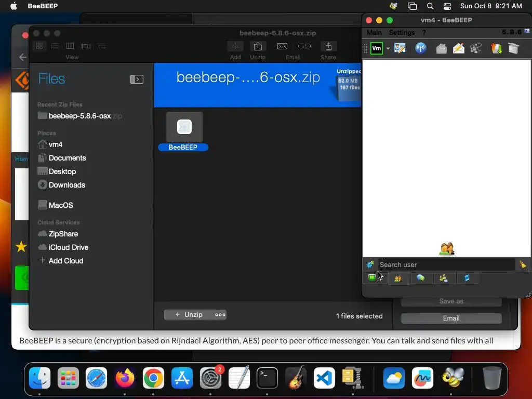Viewport: 532px width, 399px height.
Task: Click the Email button at bottom right
Action: (x=451, y=318)
